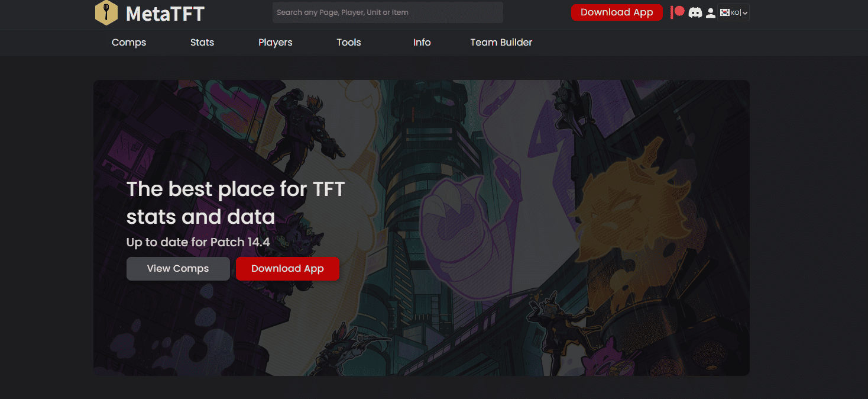The height and width of the screenshot is (399, 868).
Task: Open the Tools menu
Action: 349,43
